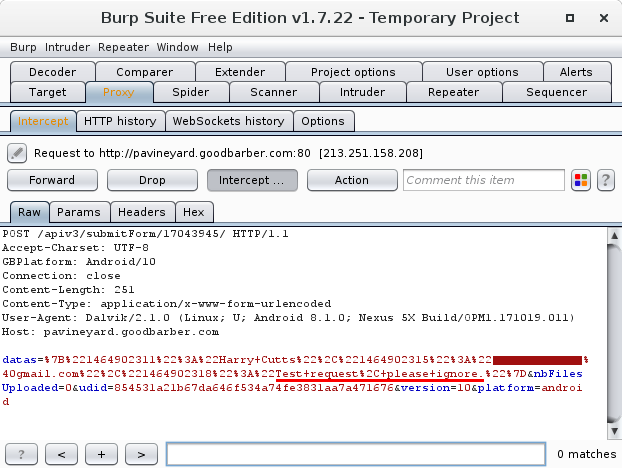Switch to the Hex view tab
The width and height of the screenshot is (622, 468).
pyautogui.click(x=194, y=212)
